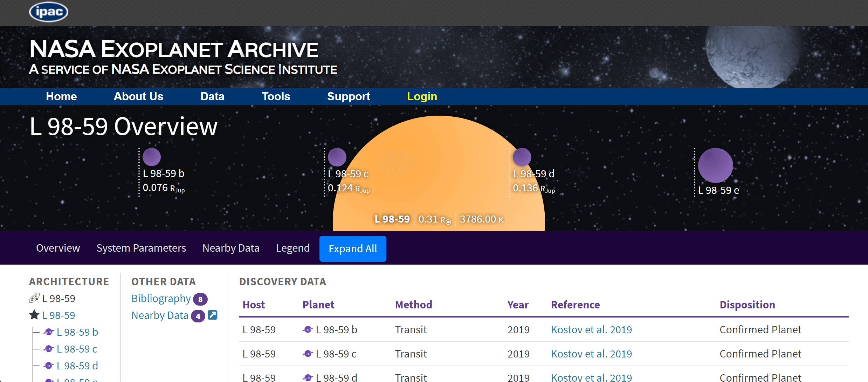This screenshot has height=382, width=868.
Task: Open the Tools menu
Action: (x=276, y=96)
